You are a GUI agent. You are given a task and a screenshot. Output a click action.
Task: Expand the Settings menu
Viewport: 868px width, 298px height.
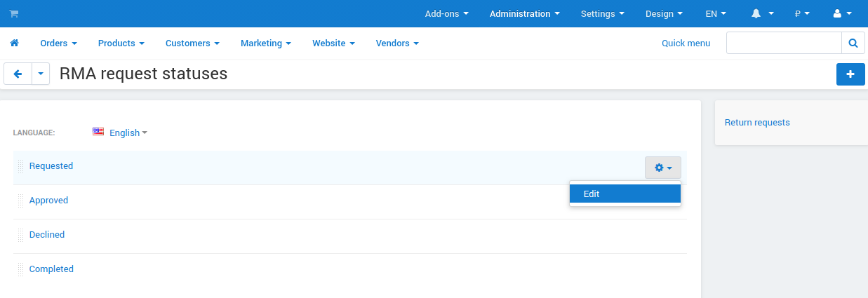click(603, 14)
